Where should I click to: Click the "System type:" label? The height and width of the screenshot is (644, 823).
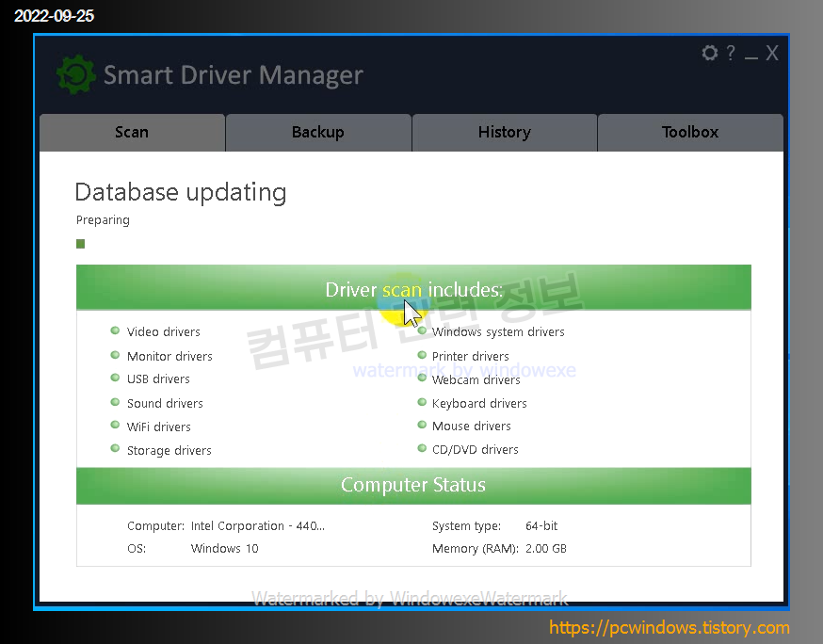point(467,526)
